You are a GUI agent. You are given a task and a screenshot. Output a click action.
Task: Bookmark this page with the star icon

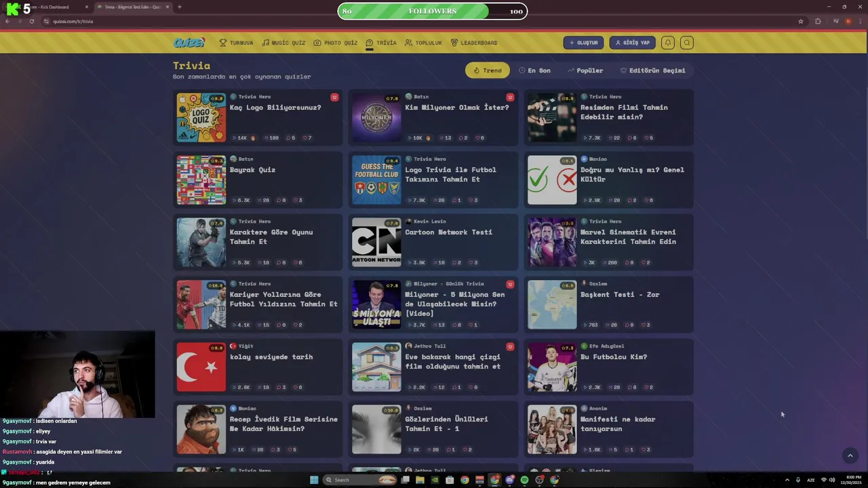pyautogui.click(x=801, y=21)
